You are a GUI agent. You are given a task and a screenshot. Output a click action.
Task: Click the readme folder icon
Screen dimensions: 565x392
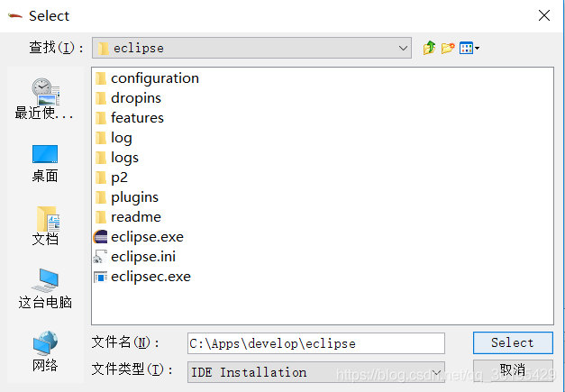click(x=101, y=217)
